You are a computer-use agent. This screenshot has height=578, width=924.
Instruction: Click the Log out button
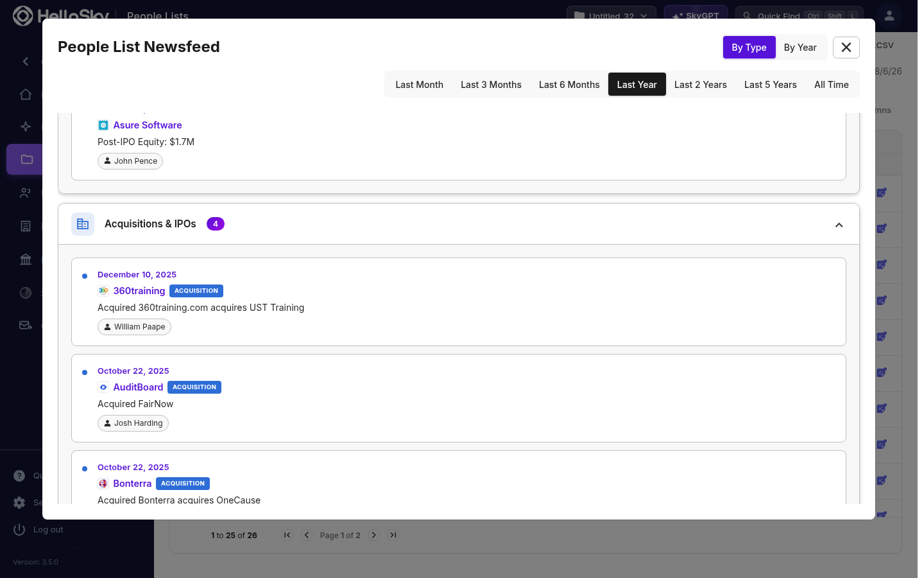coord(38,530)
